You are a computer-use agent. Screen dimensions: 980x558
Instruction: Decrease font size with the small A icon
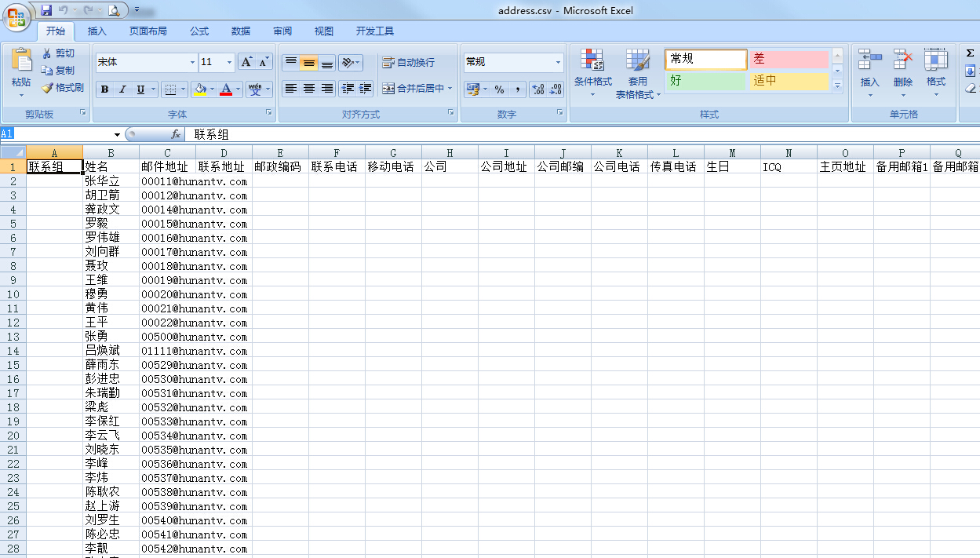pyautogui.click(x=264, y=62)
